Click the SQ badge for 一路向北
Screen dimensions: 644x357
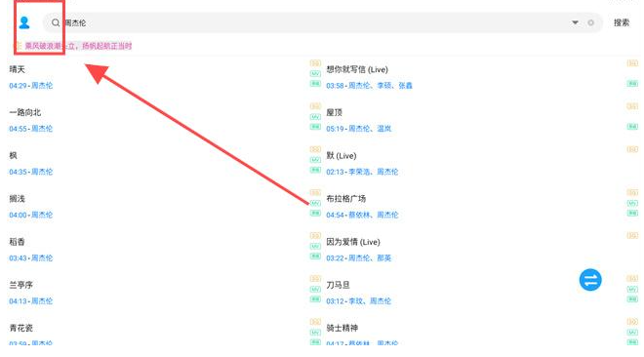tap(315, 106)
